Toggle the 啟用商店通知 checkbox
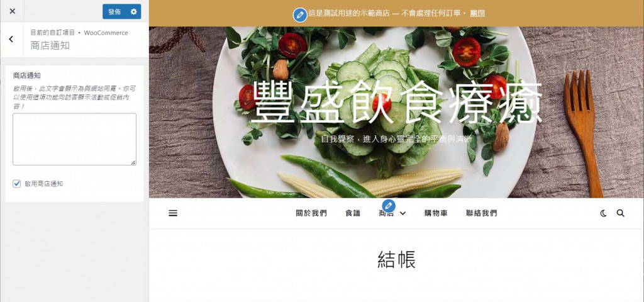 coord(16,184)
